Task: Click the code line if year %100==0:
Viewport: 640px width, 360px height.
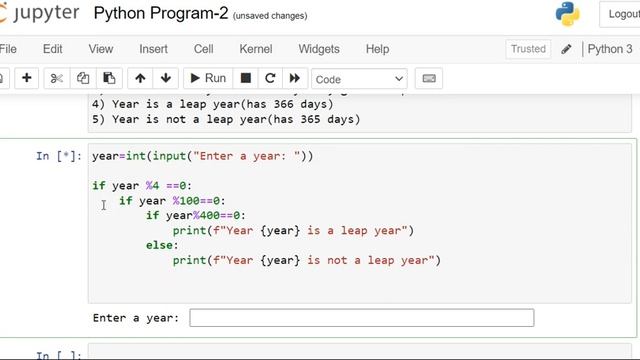Action: [x=172, y=201]
